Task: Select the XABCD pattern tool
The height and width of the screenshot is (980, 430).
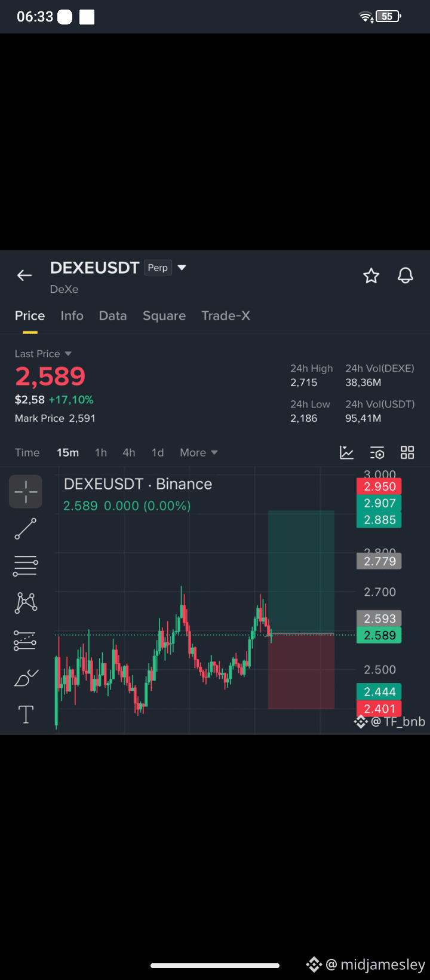Action: (26, 603)
